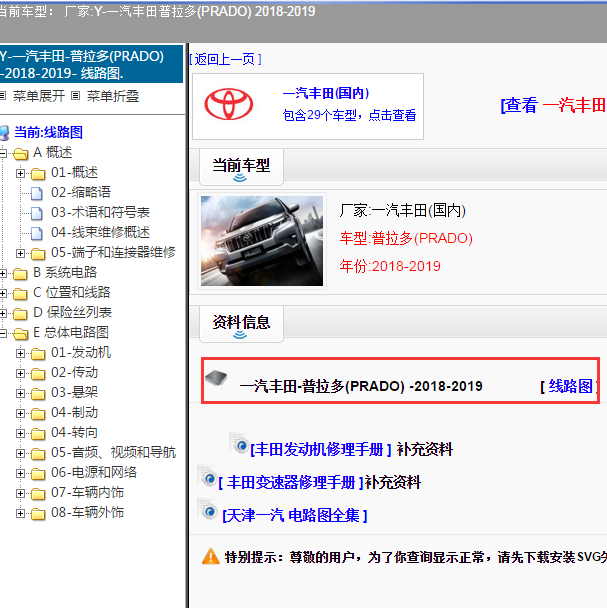Click the gray book icon beside 一汽丰田-普拉多
Screen dimensions: 607x608
point(216,378)
